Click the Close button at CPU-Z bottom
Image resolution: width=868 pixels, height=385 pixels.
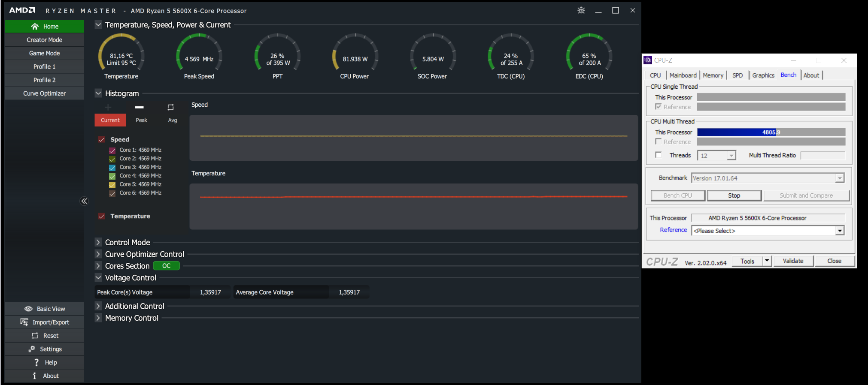(835, 261)
